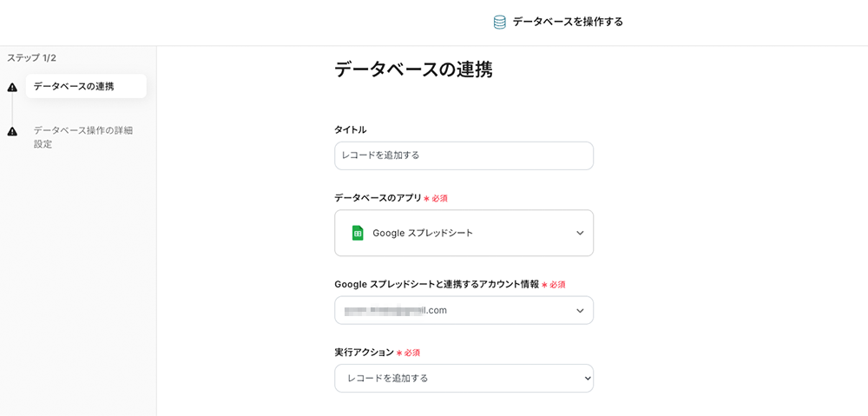
Task: Click the データベースを操作する header title
Action: (x=568, y=22)
